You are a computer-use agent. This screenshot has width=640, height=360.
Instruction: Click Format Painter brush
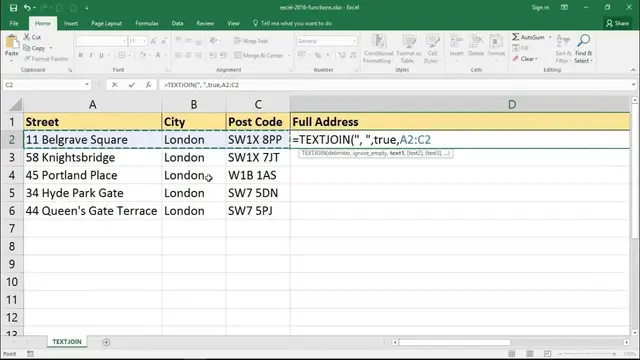[x=46, y=59]
